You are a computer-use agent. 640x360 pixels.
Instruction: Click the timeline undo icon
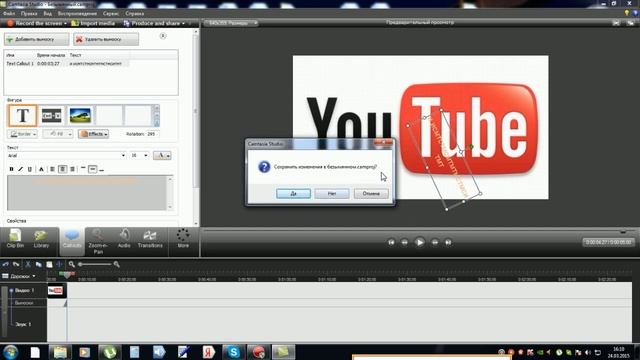pyautogui.click(x=6, y=264)
